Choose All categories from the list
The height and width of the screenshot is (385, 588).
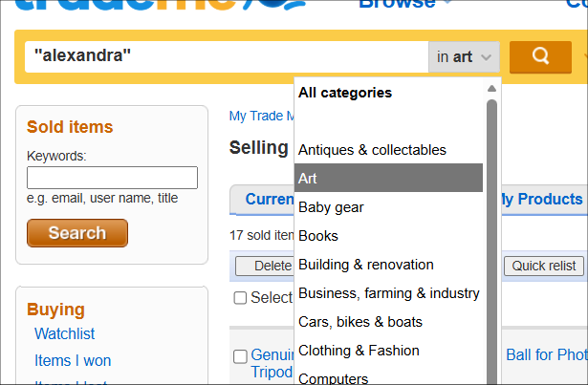[x=345, y=93]
